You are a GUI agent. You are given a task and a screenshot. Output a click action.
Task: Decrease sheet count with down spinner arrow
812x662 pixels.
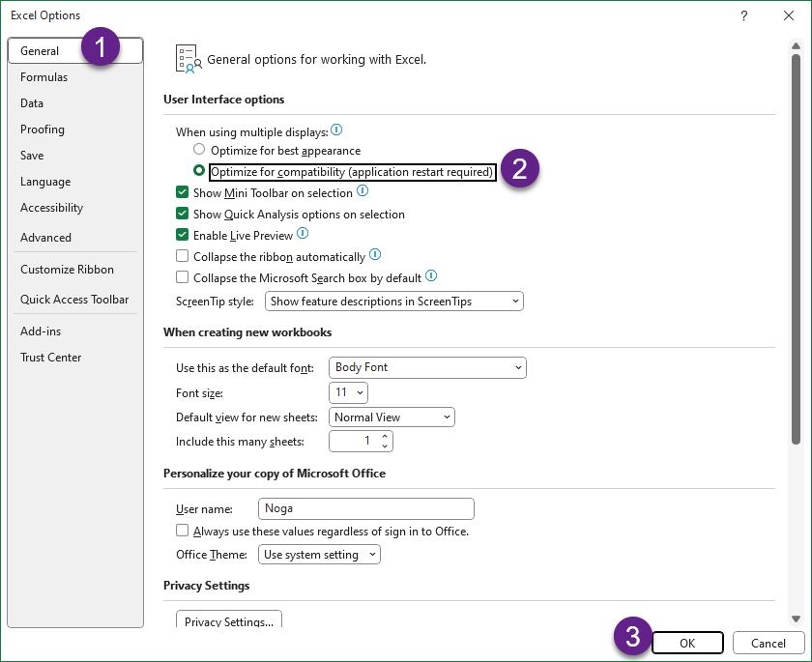pyautogui.click(x=385, y=446)
